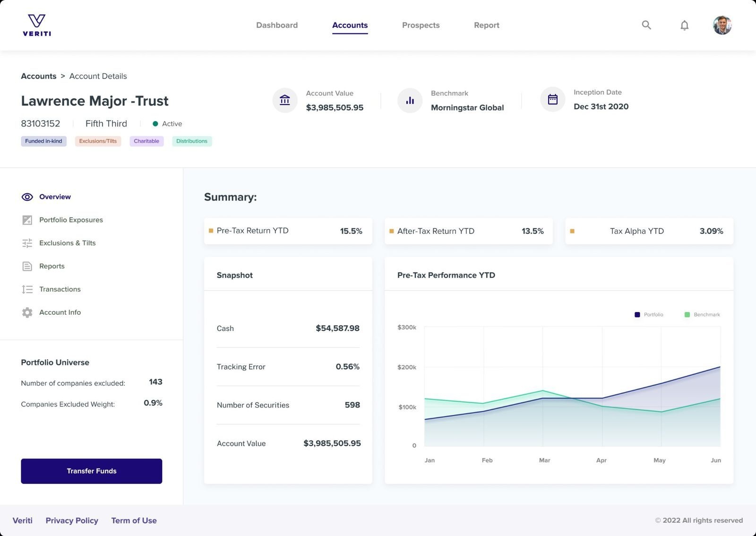Click the Account Value bank icon

coord(285,100)
